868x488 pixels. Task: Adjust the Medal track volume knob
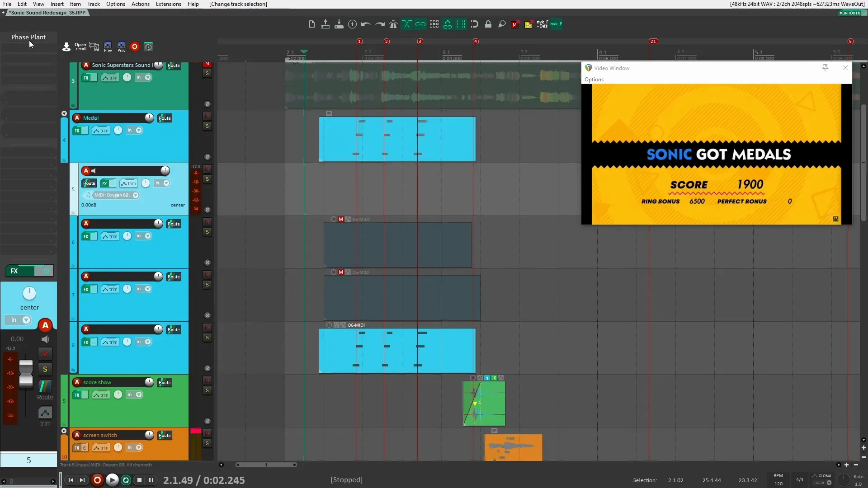coord(149,118)
